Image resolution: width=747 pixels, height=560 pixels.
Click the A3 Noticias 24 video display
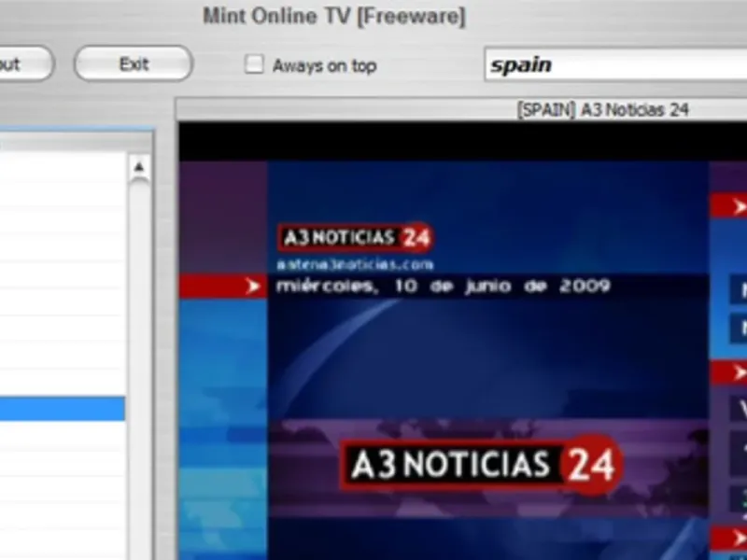[463, 341]
